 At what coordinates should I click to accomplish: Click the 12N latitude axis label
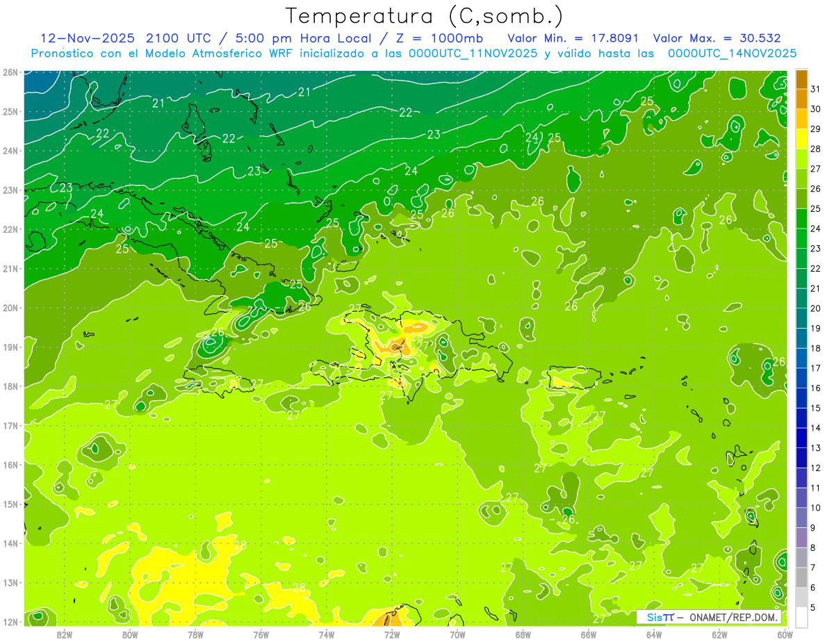point(10,622)
